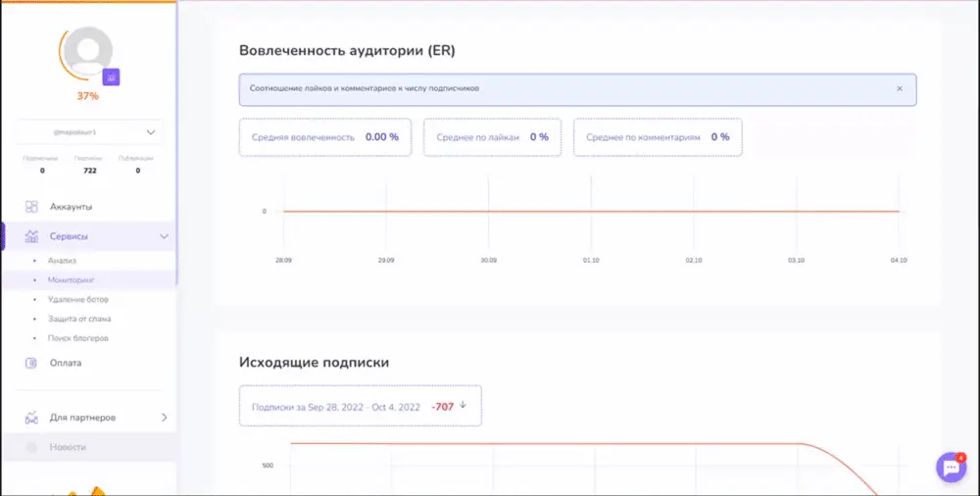980x496 pixels.
Task: Click the Среднее по лайкам card
Action: 493,137
